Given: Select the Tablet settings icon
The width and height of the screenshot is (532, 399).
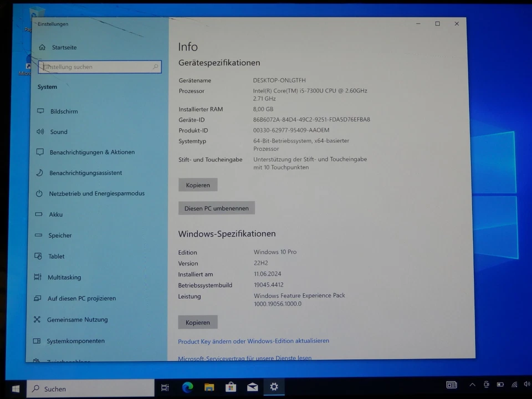Looking at the screenshot, I should [40, 256].
